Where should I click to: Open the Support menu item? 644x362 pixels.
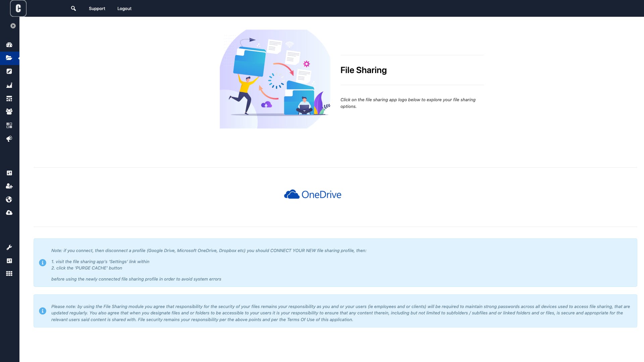[97, 9]
